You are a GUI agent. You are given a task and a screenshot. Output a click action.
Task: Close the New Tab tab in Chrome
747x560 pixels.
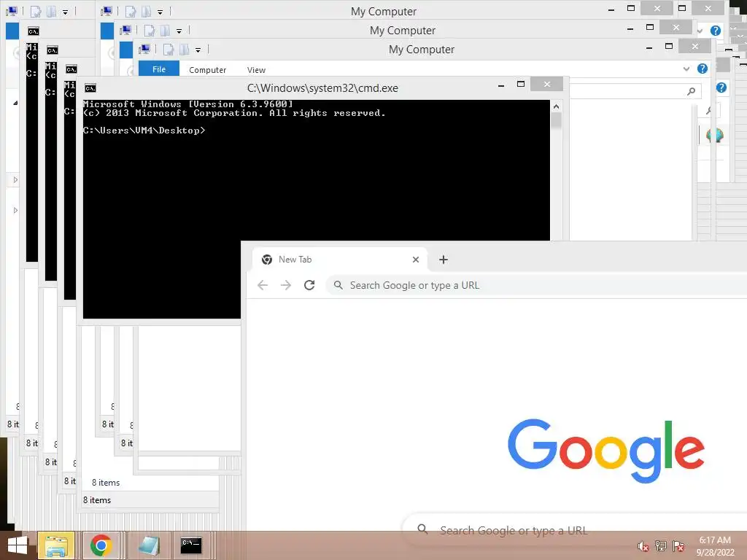[x=416, y=260]
